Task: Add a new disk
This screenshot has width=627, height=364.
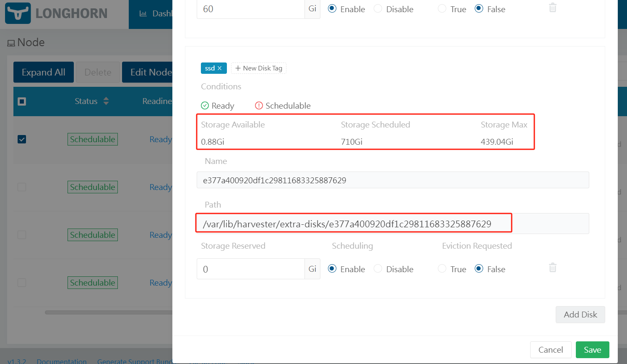Action: pyautogui.click(x=580, y=314)
